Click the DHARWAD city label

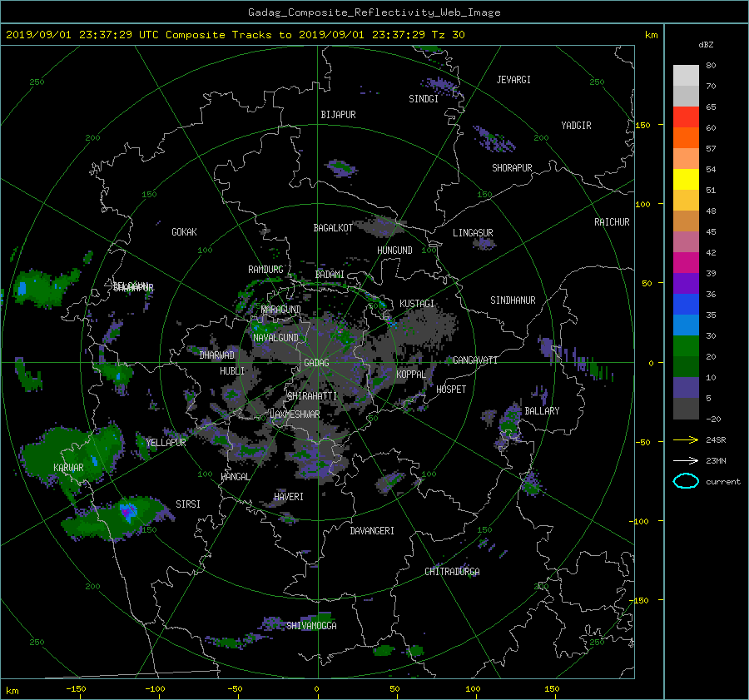coord(217,355)
